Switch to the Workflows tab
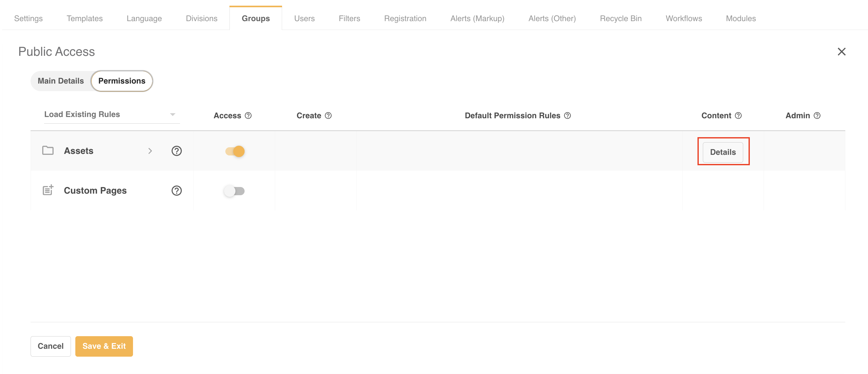The height and width of the screenshot is (374, 868). [684, 19]
